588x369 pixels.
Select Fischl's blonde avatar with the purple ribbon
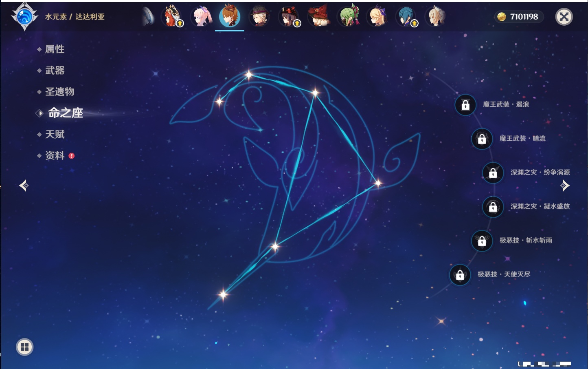pos(377,17)
